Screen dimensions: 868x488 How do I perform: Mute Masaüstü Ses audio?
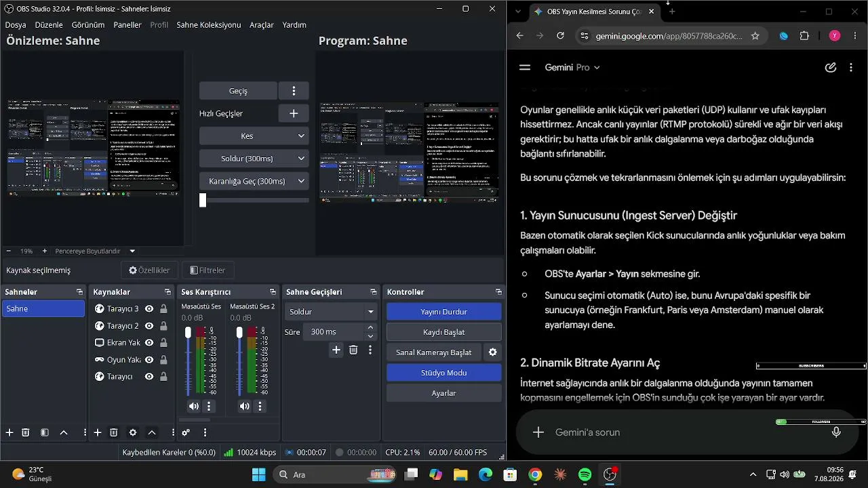click(194, 406)
